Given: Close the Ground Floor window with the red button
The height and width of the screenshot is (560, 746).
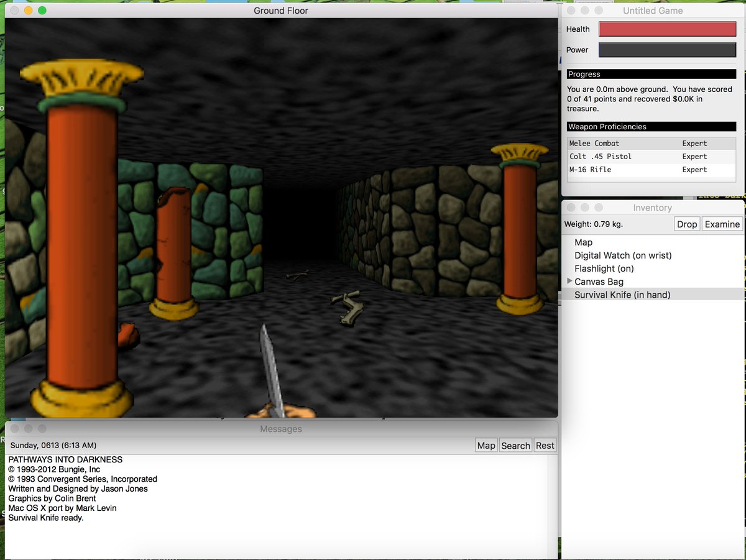Looking at the screenshot, I should [x=14, y=11].
